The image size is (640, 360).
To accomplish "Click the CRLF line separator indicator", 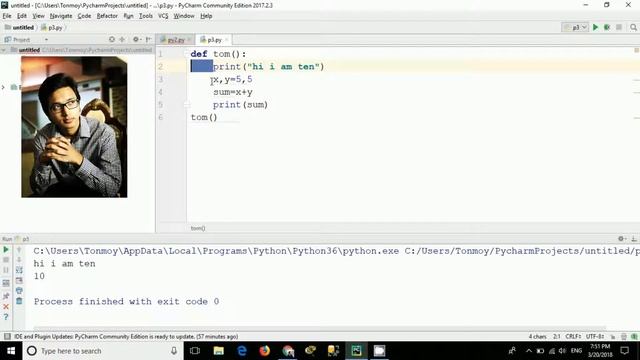I will [573, 337].
